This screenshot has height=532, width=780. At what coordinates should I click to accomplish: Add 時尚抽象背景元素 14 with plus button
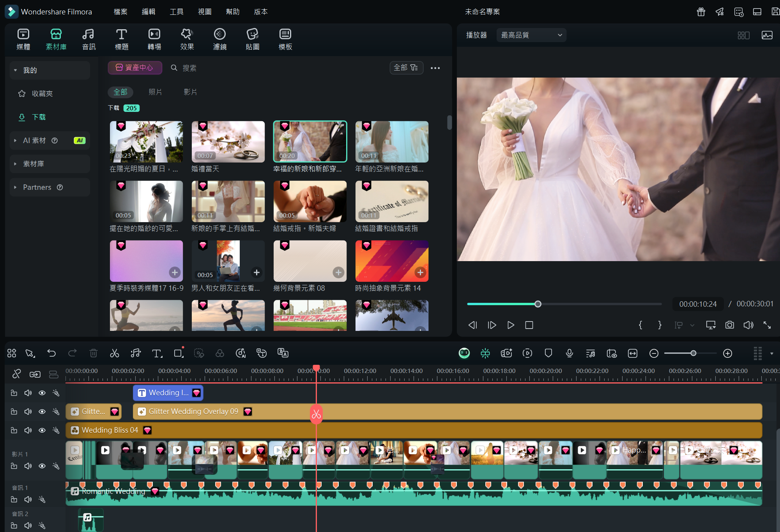click(420, 272)
